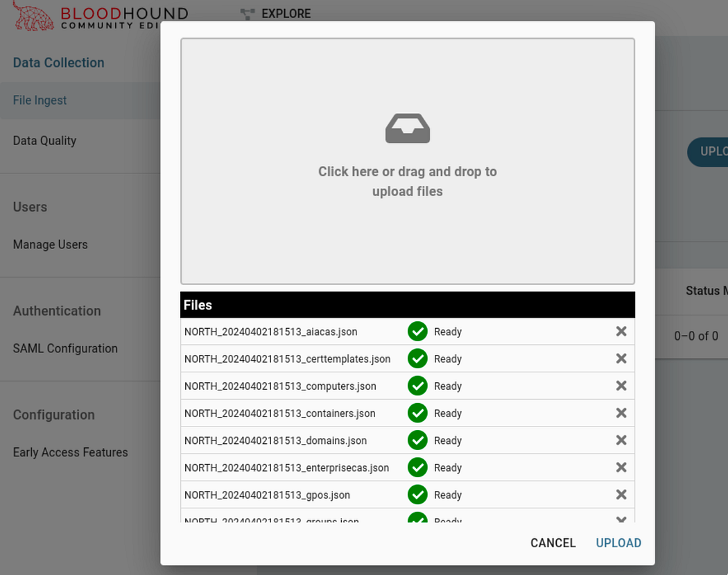Click green check icon for gpos.json
Screen dimensions: 728x575
click(x=417, y=495)
